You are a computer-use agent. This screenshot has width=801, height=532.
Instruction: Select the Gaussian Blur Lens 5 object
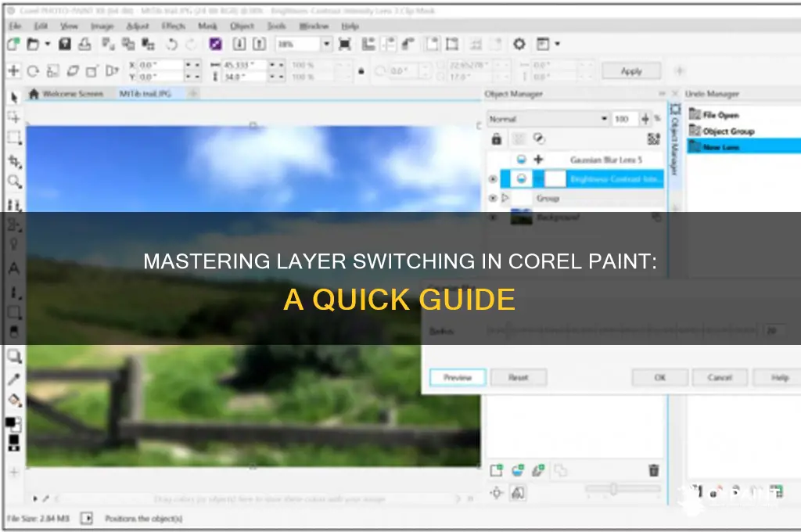[x=582, y=160]
